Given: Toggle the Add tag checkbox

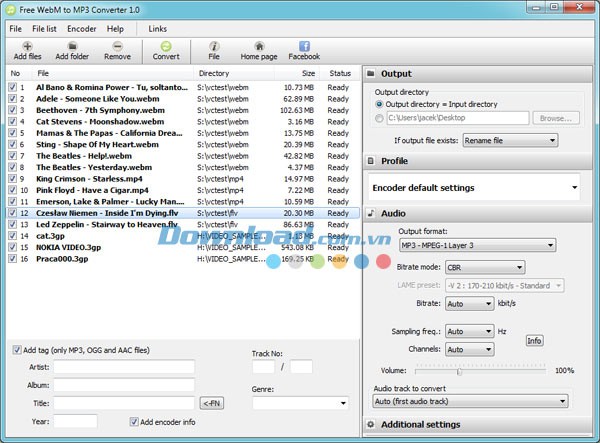Looking at the screenshot, I should (17, 350).
